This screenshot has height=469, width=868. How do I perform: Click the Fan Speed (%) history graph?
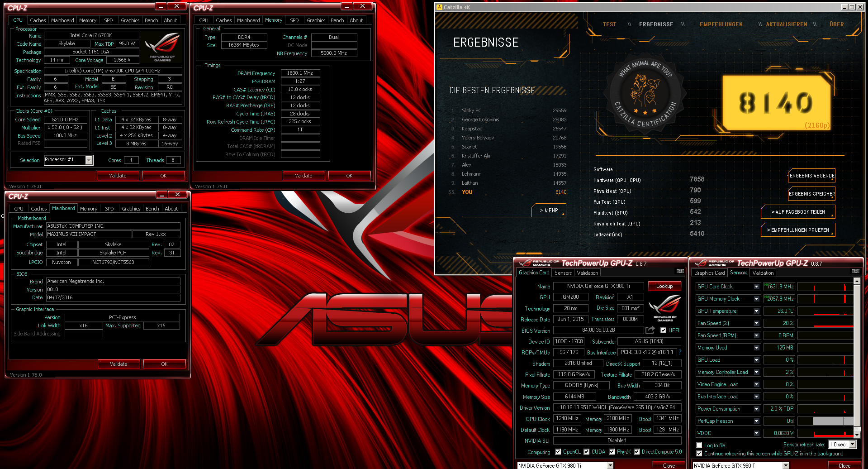825,323
